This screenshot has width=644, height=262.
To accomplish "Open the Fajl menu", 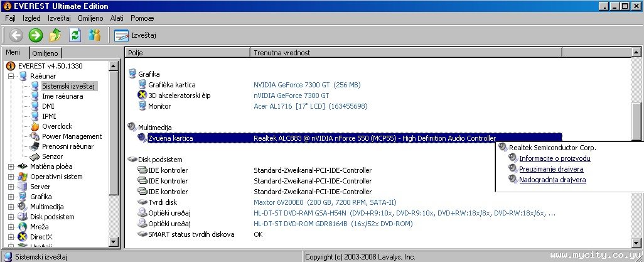I will point(10,18).
